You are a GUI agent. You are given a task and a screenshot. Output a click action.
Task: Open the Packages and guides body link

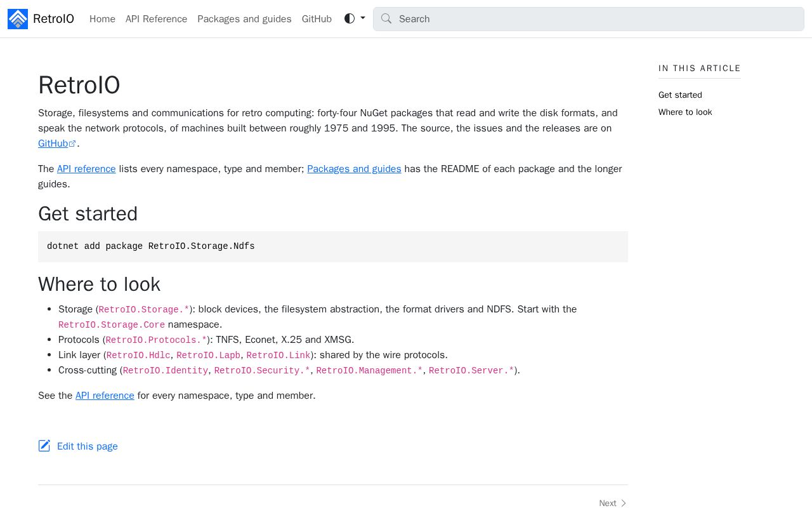pyautogui.click(x=354, y=169)
